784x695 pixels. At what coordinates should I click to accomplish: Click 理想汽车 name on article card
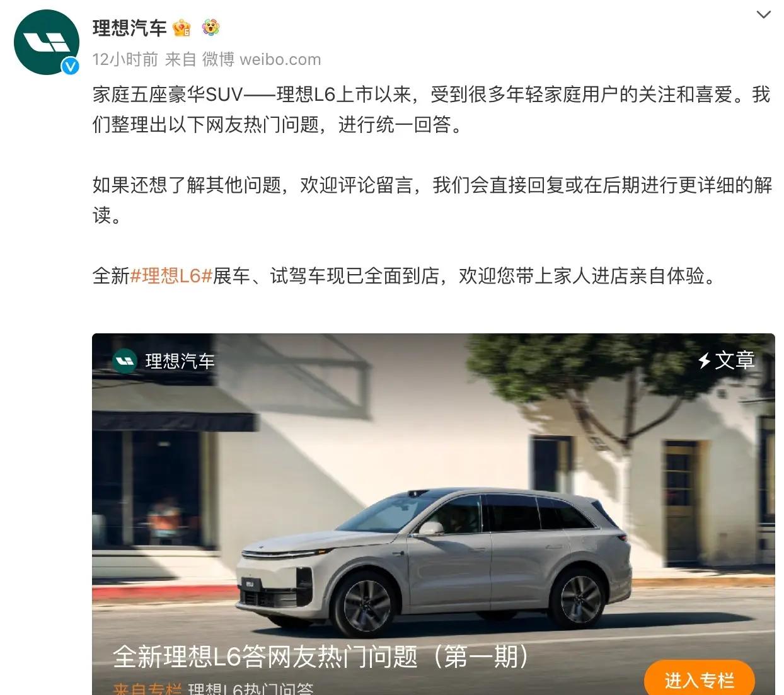180,361
